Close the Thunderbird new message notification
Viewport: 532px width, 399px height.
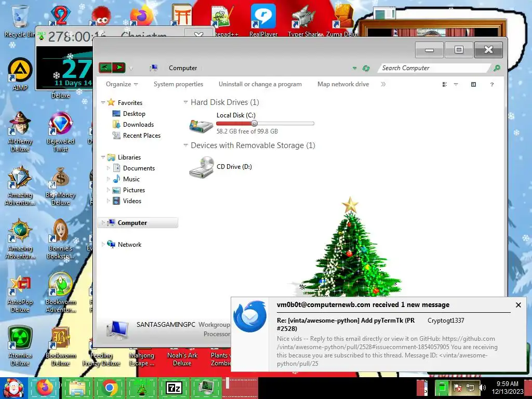(x=518, y=305)
